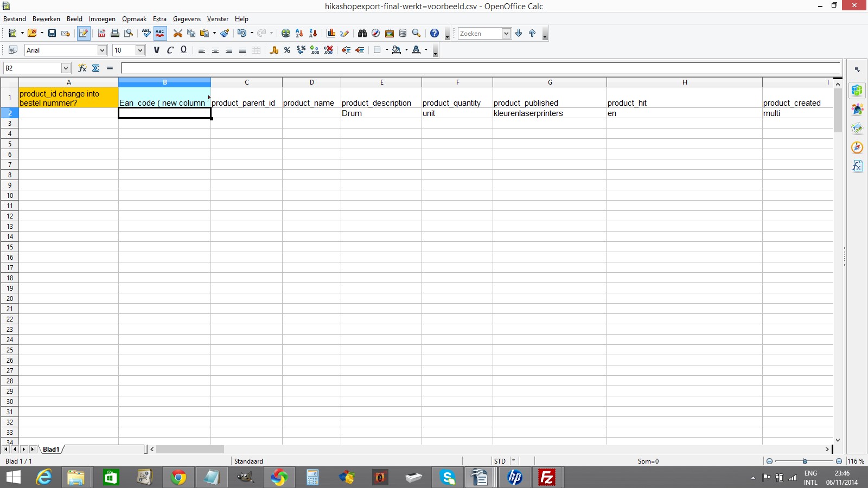
Task: Open Data Sources
Action: (x=403, y=33)
